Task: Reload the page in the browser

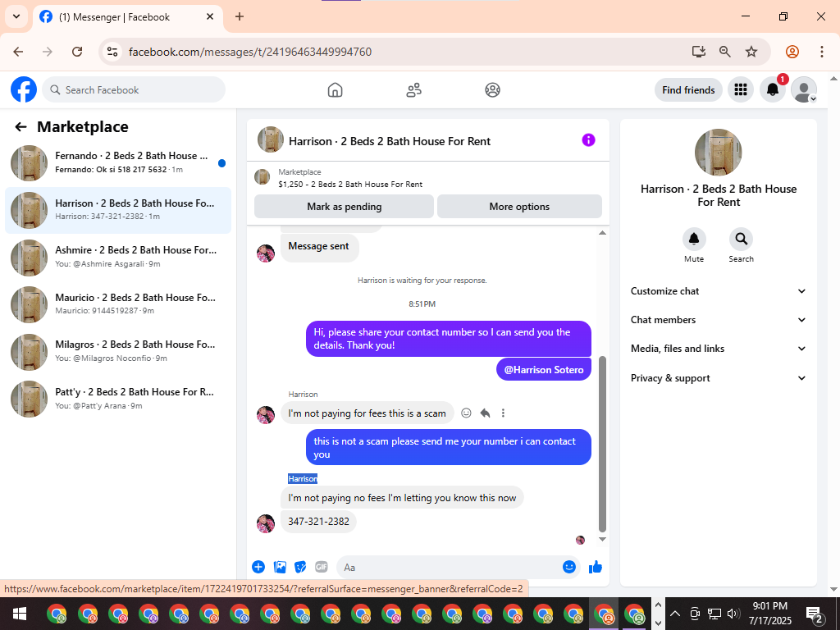Action: 77,52
